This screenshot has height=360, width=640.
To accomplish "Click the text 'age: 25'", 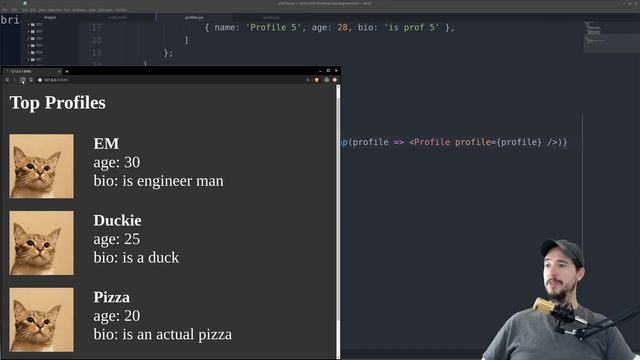I will coord(117,239).
